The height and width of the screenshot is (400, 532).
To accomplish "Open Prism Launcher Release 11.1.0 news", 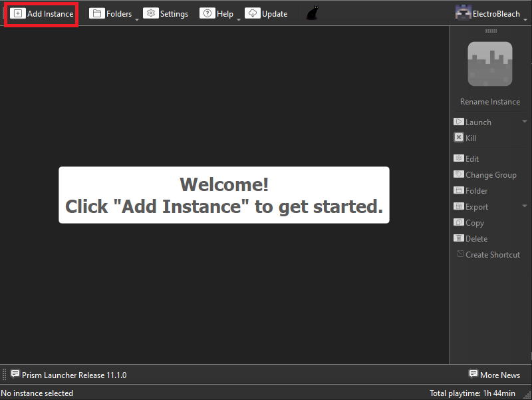I will (68, 375).
